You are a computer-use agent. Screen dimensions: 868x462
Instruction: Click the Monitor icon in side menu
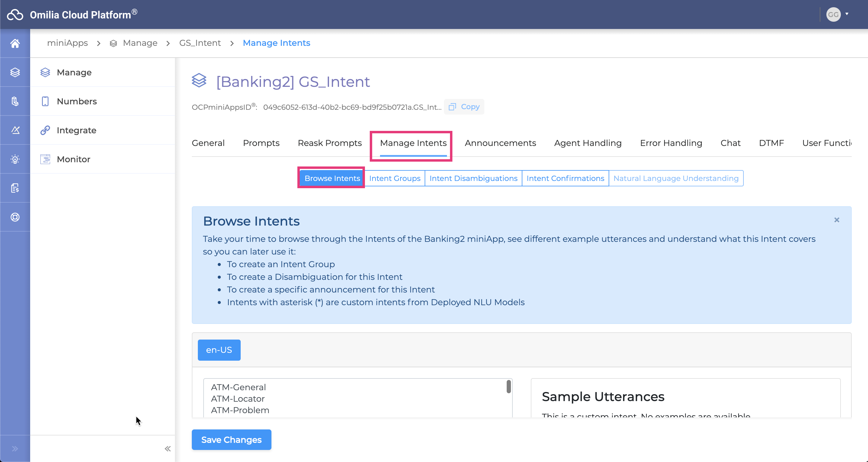45,159
